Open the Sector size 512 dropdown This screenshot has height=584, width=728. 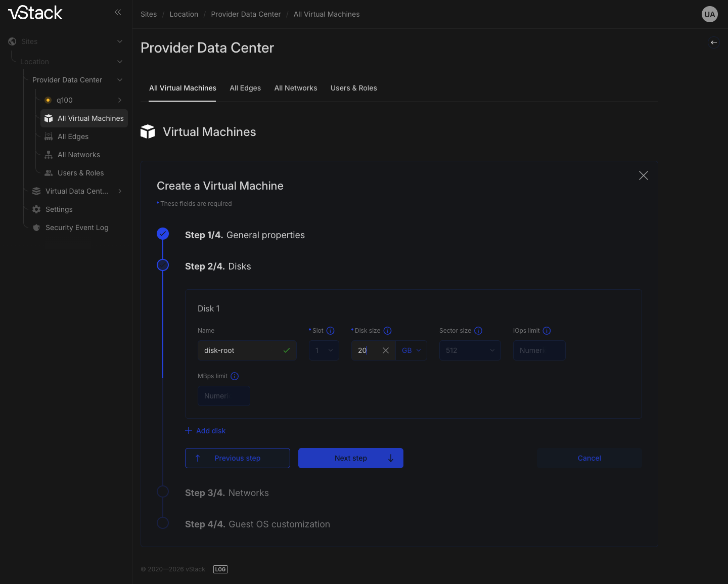(x=470, y=350)
